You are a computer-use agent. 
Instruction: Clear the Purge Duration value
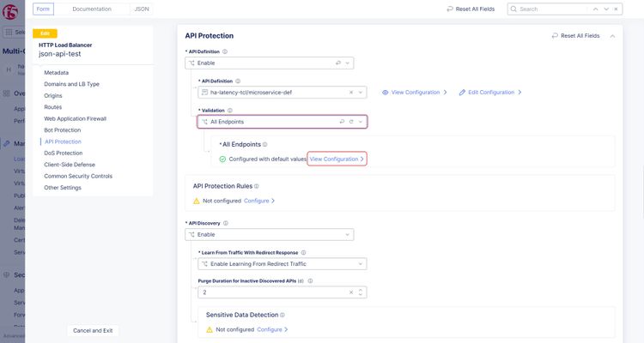point(351,292)
